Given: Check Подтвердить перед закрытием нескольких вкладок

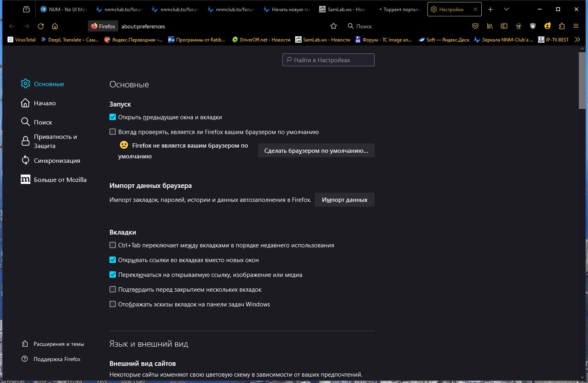Looking at the screenshot, I should (113, 289).
